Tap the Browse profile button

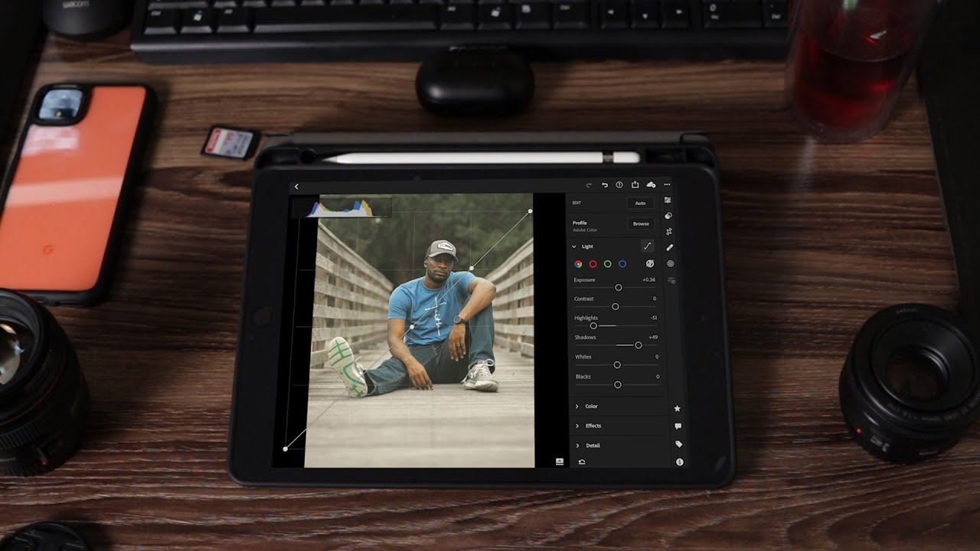point(641,223)
